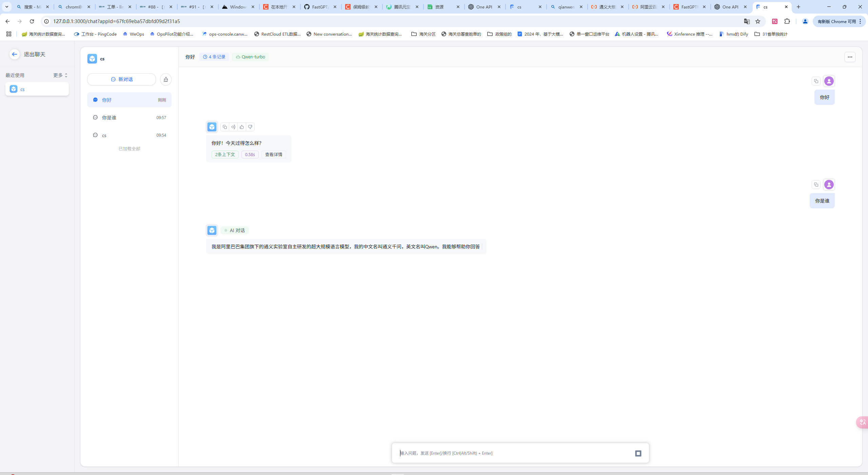Screen dimensions: 868x475
Task: Select the cs app in recent list
Action: (37, 89)
